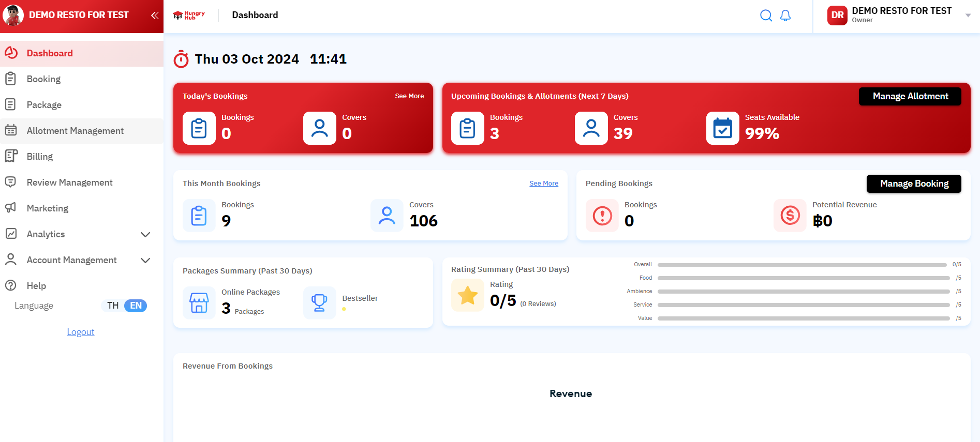The width and height of the screenshot is (980, 442).
Task: Click the DR account avatar badge
Action: (x=837, y=16)
